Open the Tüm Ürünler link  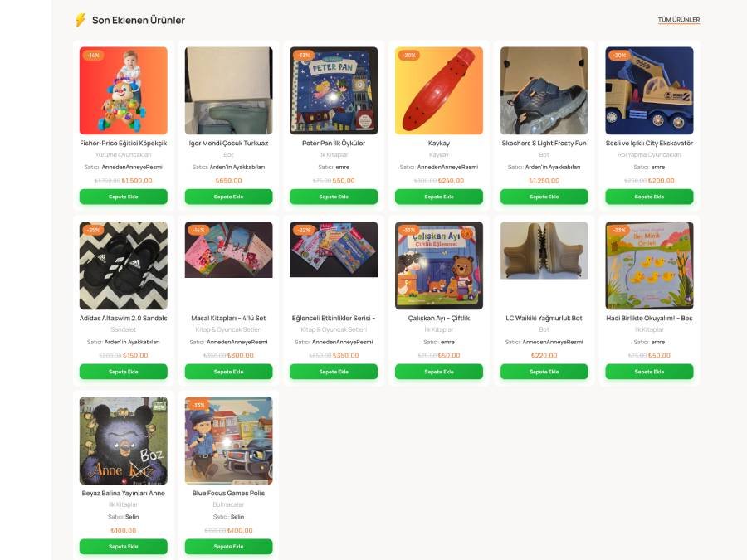click(x=678, y=20)
